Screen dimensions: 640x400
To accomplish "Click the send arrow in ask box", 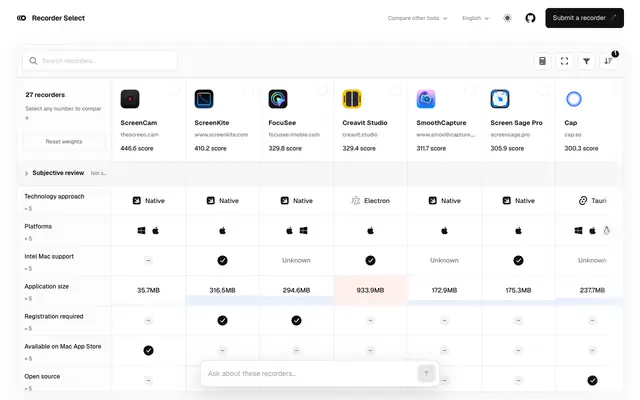I will tap(426, 373).
